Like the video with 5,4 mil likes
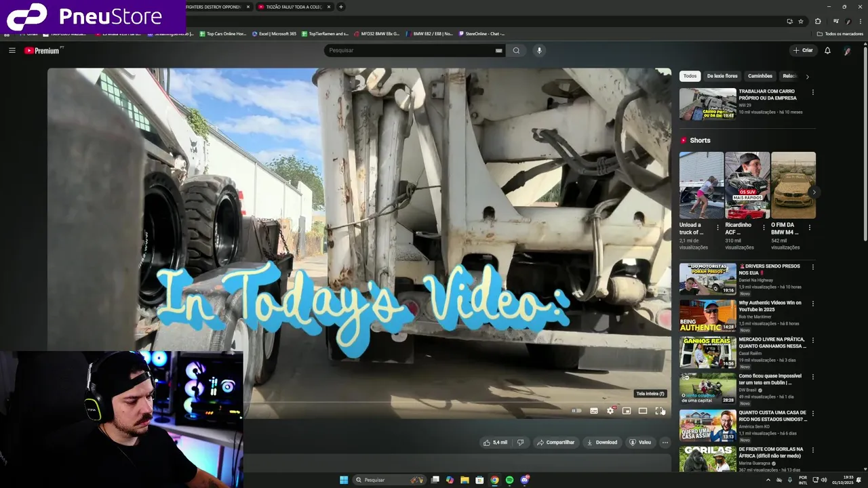The width and height of the screenshot is (868, 488). [x=496, y=443]
